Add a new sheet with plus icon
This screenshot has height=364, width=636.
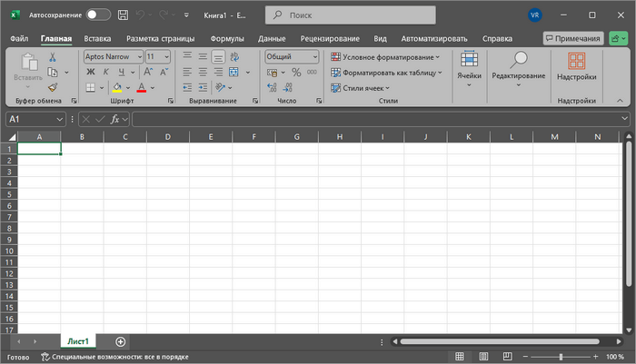[x=121, y=341]
